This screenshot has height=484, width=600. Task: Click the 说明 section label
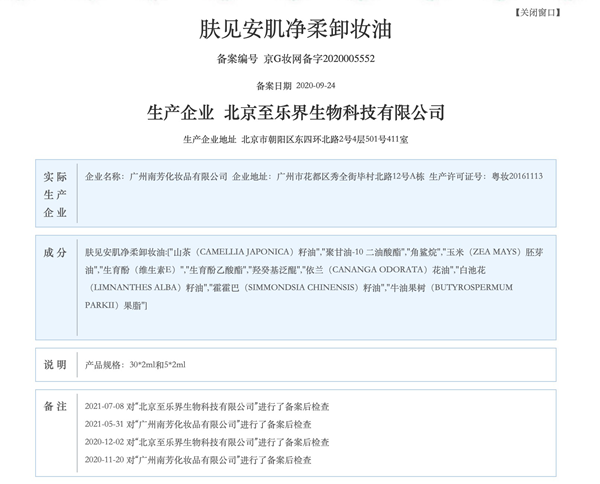[55, 365]
